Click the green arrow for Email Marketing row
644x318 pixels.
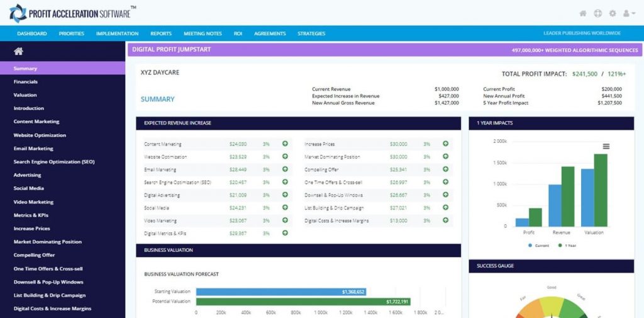pyautogui.click(x=285, y=169)
